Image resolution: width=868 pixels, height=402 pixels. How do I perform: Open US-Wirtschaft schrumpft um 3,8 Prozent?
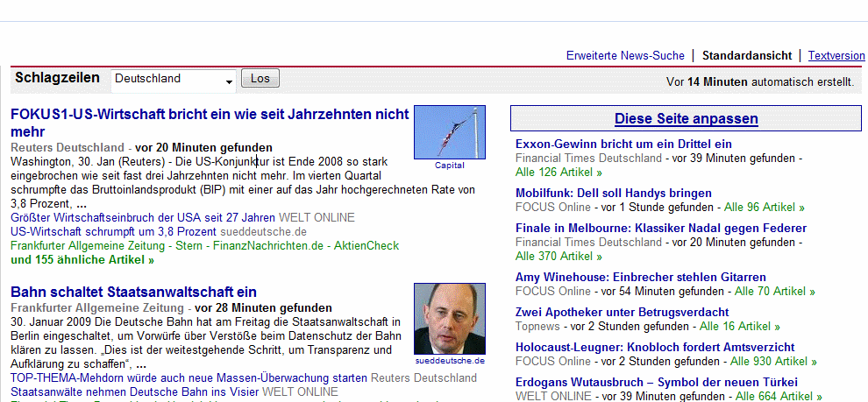114,232
